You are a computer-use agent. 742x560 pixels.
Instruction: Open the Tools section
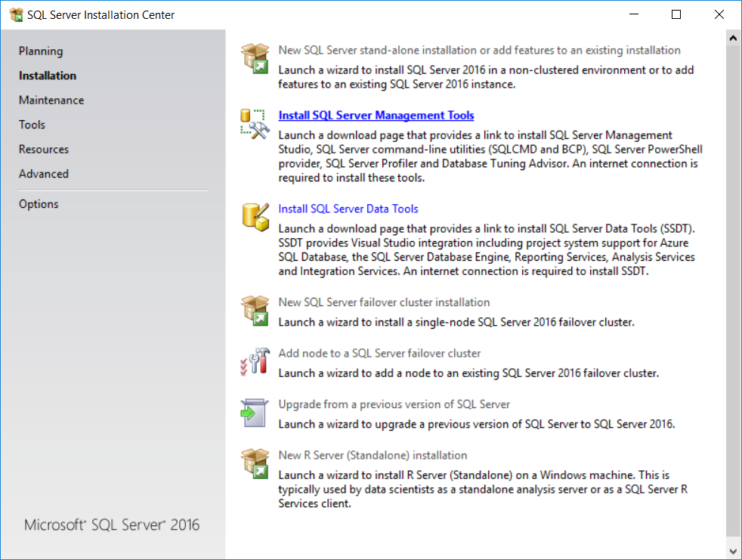32,125
